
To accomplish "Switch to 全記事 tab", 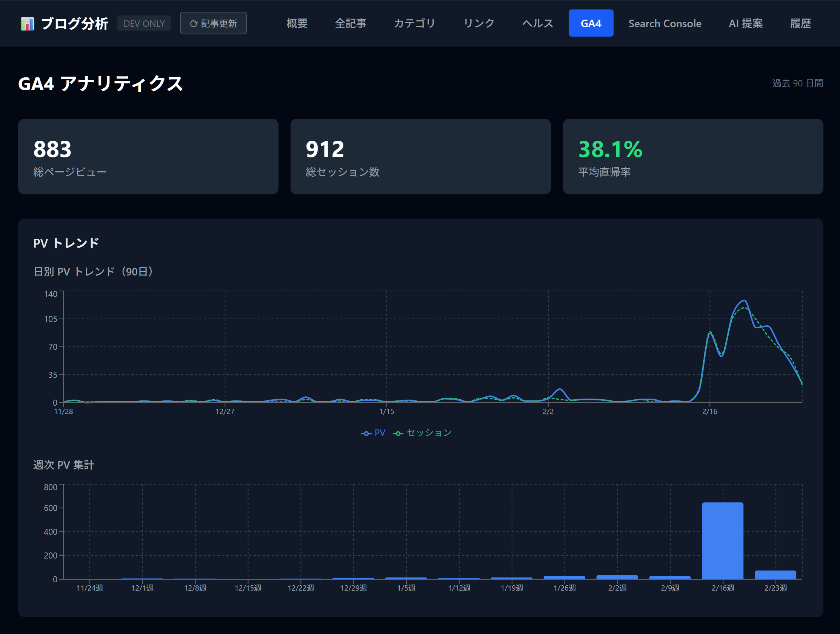I will pos(350,23).
